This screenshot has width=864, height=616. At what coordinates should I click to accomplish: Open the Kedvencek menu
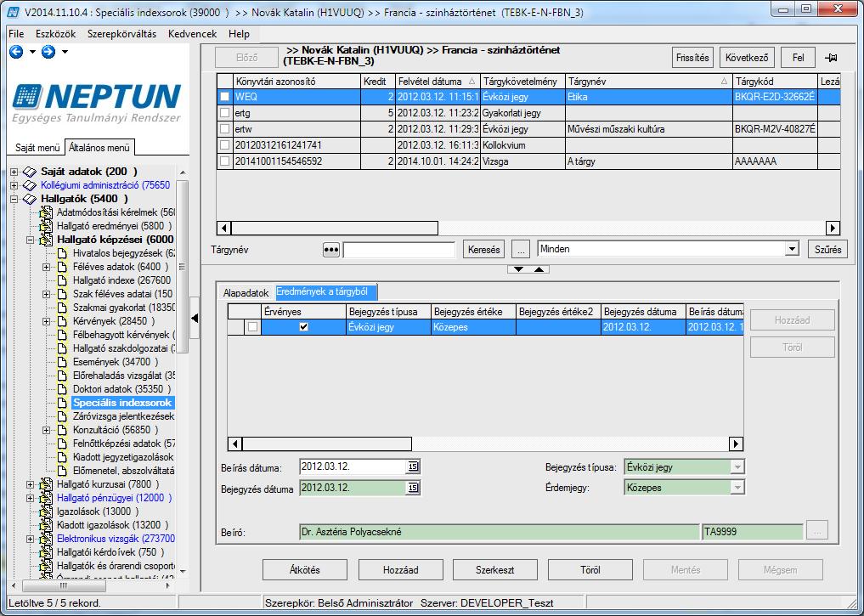pos(192,34)
